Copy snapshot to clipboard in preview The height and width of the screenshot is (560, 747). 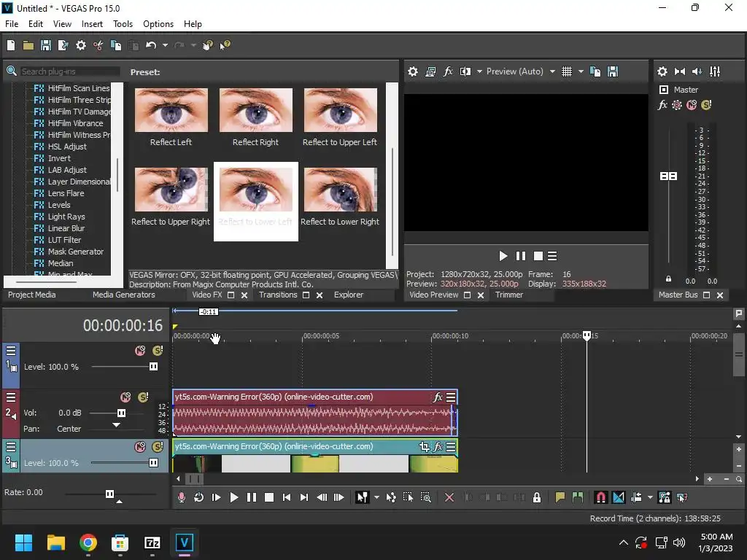click(x=595, y=71)
